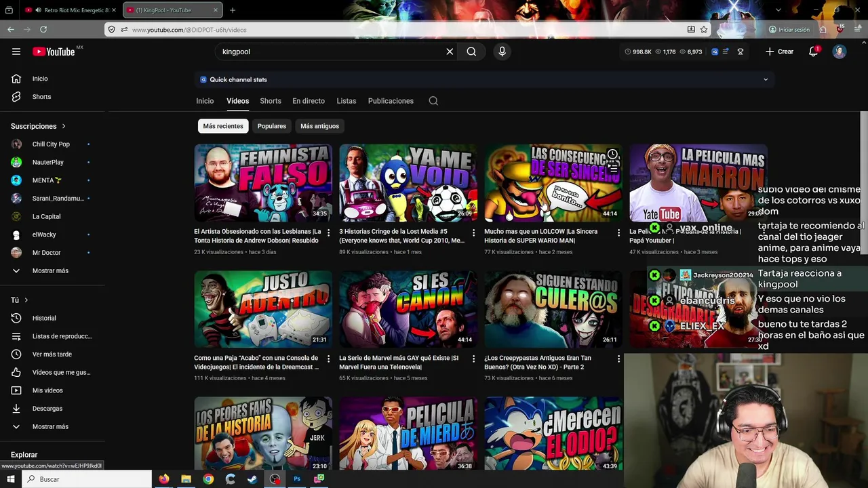The width and height of the screenshot is (868, 488).
Task: Click the Crear button
Action: [x=779, y=52]
